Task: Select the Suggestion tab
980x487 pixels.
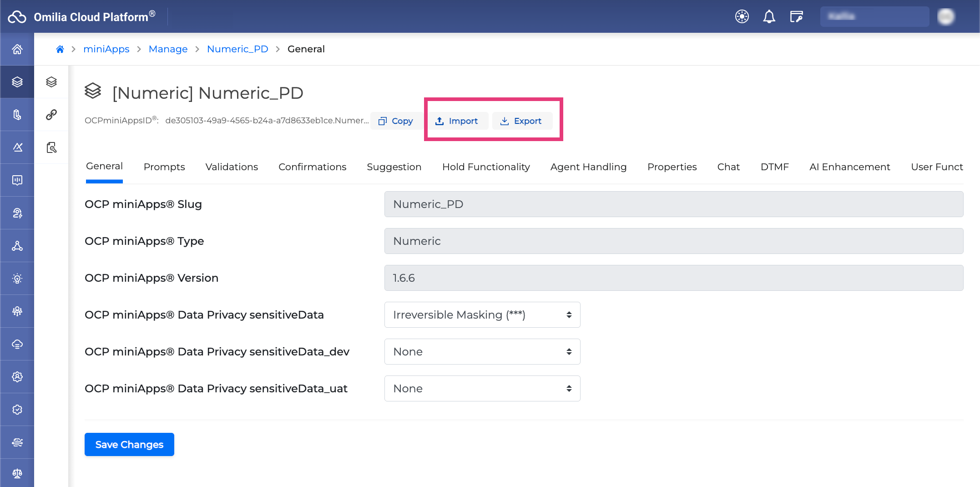Action: (394, 167)
